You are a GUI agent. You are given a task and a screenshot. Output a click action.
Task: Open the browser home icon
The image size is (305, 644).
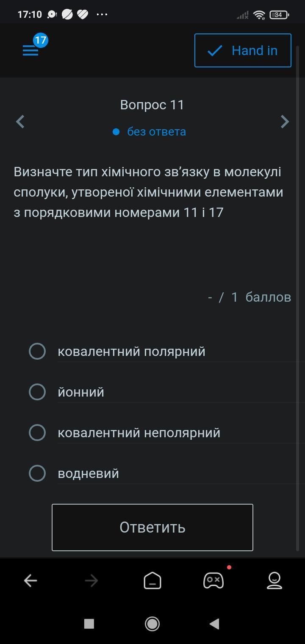click(x=152, y=580)
